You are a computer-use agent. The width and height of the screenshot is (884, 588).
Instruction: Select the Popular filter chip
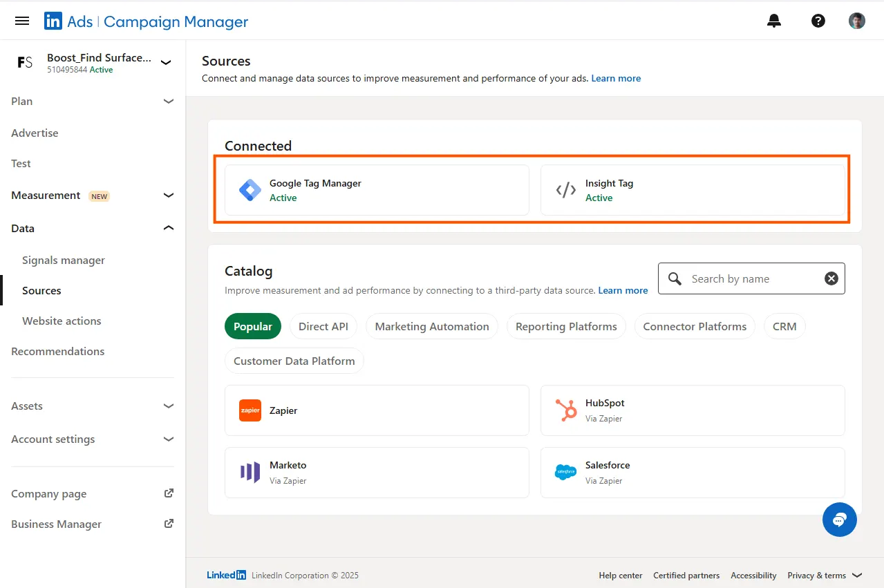(253, 326)
